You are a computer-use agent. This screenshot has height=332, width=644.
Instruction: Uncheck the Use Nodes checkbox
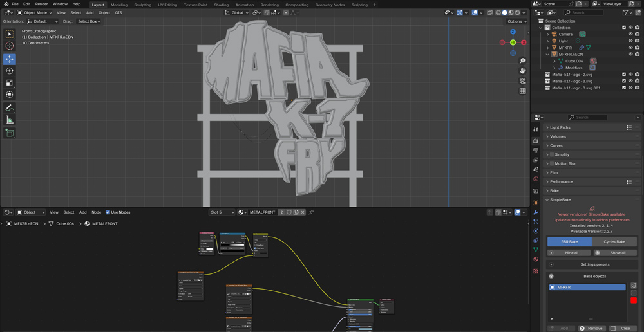pos(108,212)
